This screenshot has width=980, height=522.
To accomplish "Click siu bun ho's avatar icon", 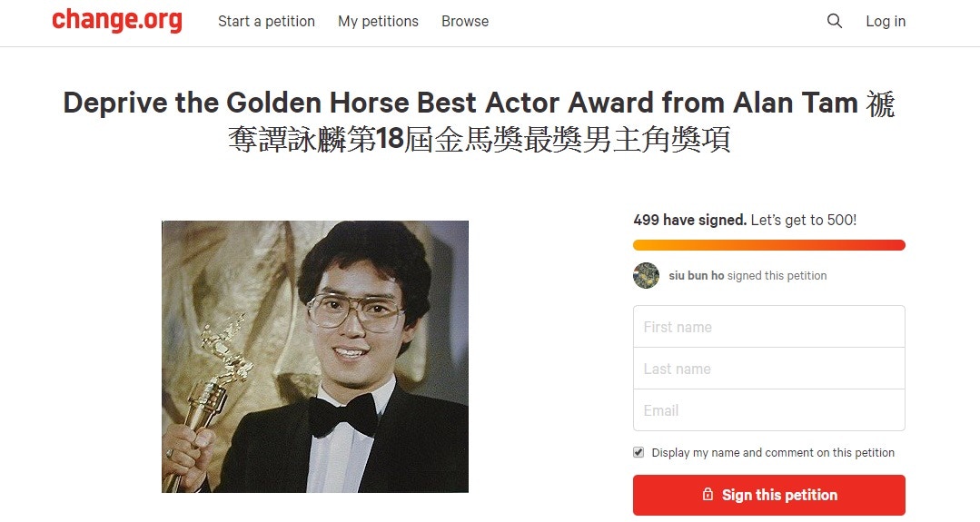I will click(646, 275).
